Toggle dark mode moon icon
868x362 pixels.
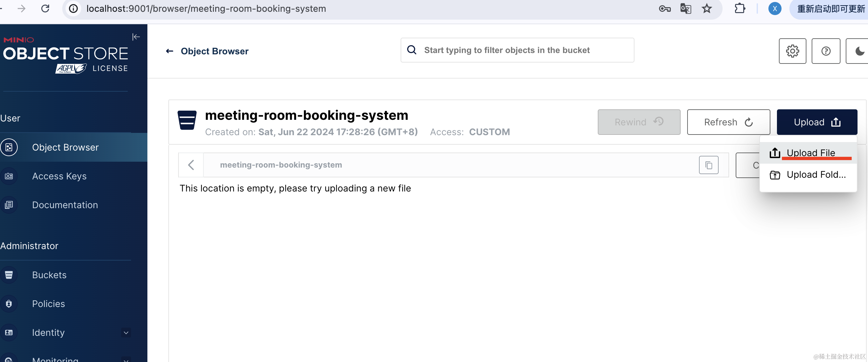[x=859, y=51]
